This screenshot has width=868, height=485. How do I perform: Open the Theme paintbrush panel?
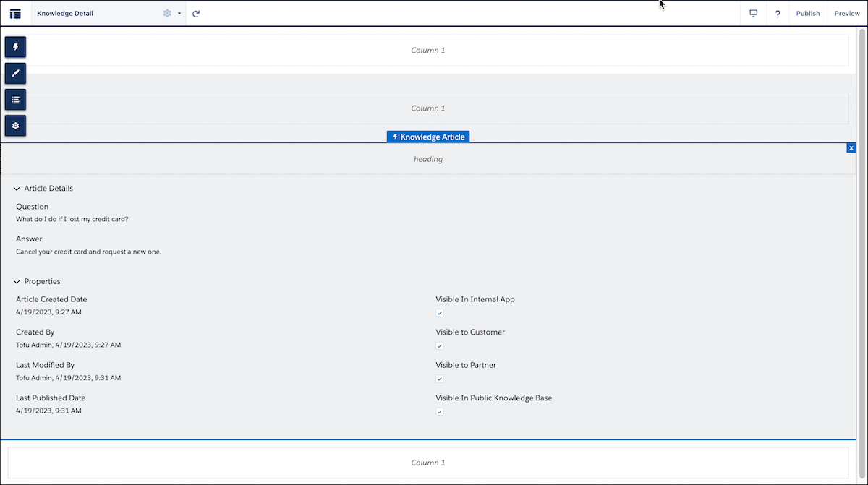[x=15, y=73]
